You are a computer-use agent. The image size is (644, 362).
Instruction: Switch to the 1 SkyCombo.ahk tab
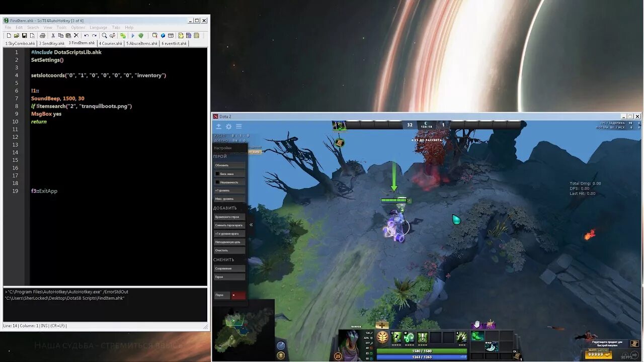coord(20,44)
